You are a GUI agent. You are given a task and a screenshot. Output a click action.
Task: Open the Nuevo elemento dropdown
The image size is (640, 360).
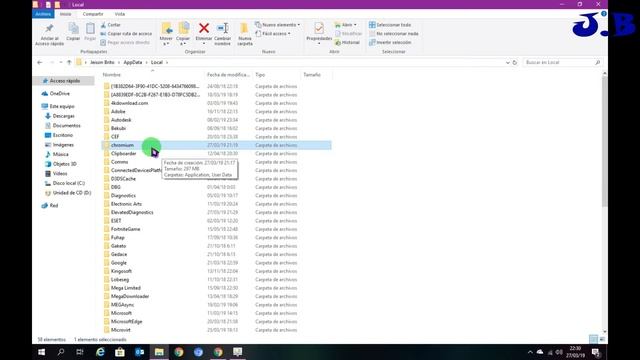tap(278, 25)
